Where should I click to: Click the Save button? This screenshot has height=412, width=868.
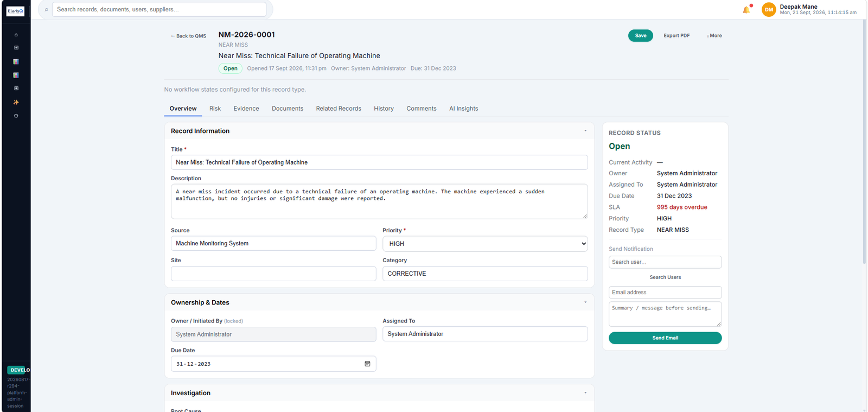point(641,36)
